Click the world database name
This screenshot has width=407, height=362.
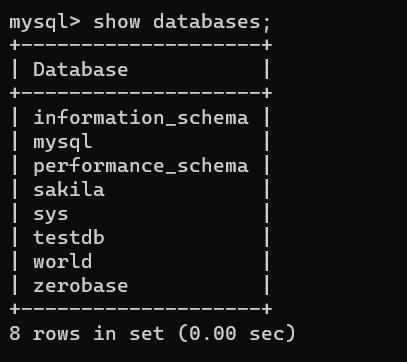[63, 262]
